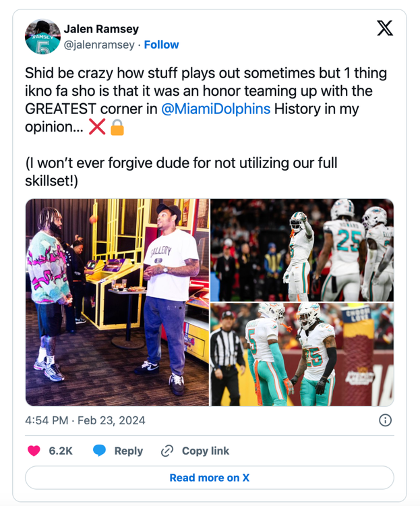The height and width of the screenshot is (506, 420).
Task: Open the tweet info circle icon
Action: point(385,420)
